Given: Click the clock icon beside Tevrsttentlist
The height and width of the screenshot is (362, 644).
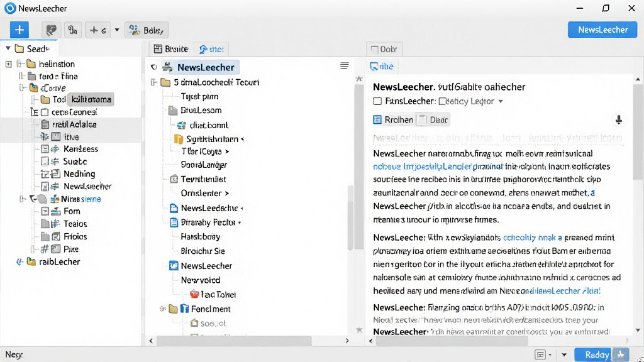Looking at the screenshot, I should click(x=174, y=179).
